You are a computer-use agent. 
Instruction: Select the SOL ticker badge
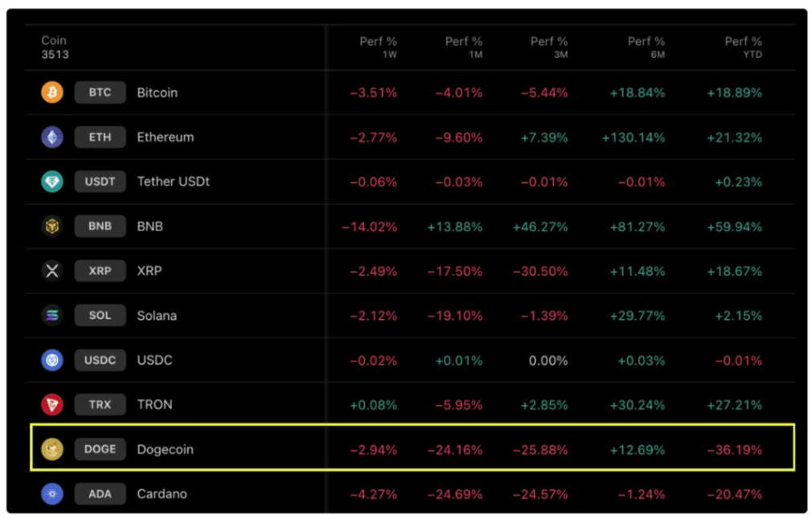100,315
